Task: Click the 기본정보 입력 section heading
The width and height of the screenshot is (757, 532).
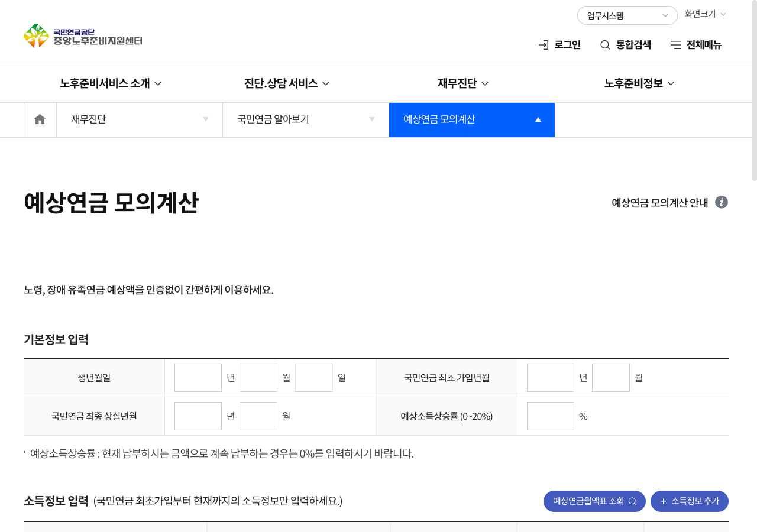Action: tap(56, 339)
